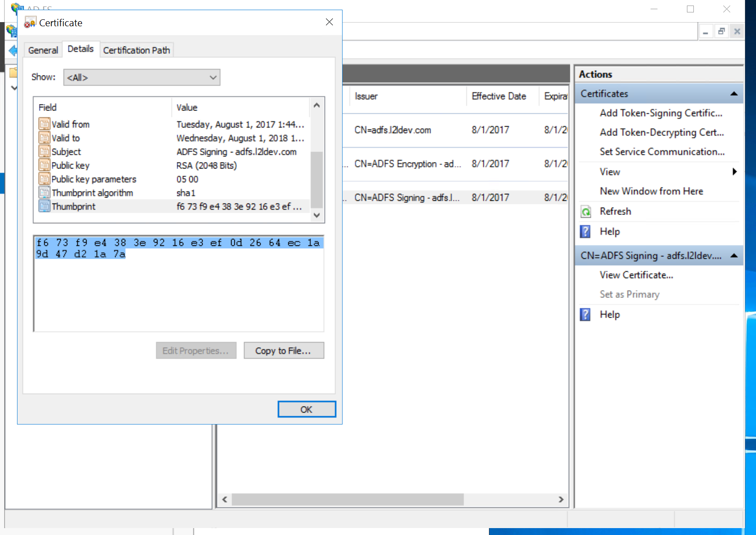Open the Certification Path tab
This screenshot has height=535, width=756.
[136, 50]
